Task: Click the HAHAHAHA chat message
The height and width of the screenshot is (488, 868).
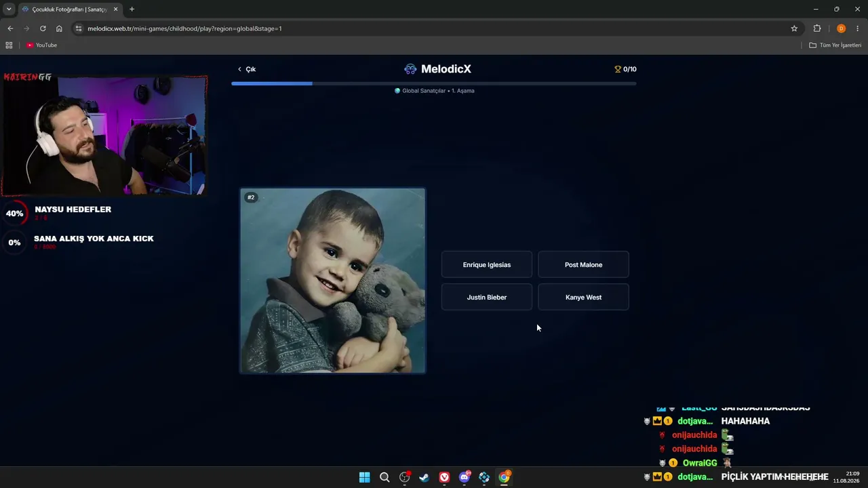Action: pyautogui.click(x=745, y=421)
